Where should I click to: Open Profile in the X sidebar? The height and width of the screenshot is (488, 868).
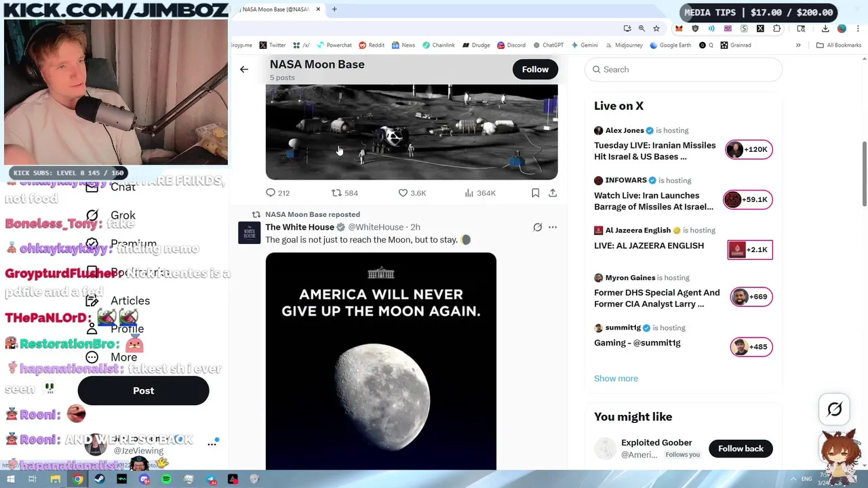click(117, 329)
